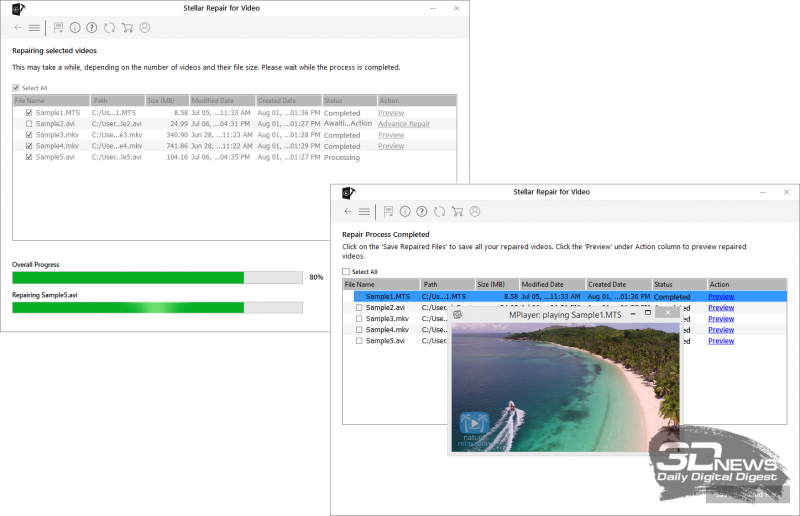Preview Sample2.avi in the completed window

point(721,308)
